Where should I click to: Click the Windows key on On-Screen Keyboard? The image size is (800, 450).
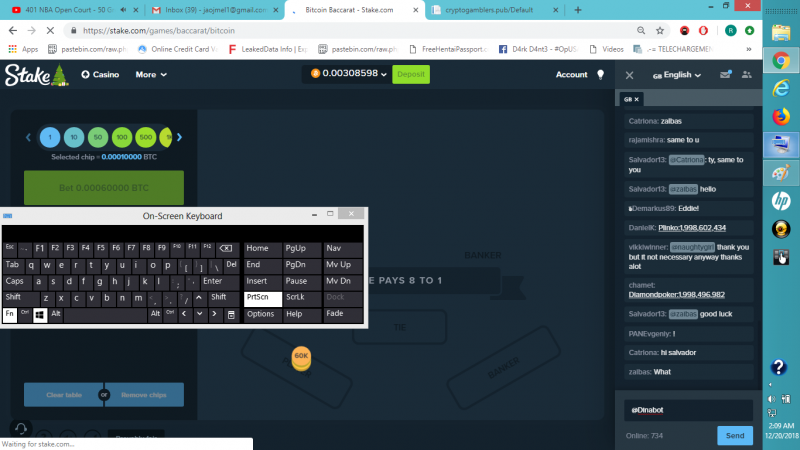tap(40, 315)
